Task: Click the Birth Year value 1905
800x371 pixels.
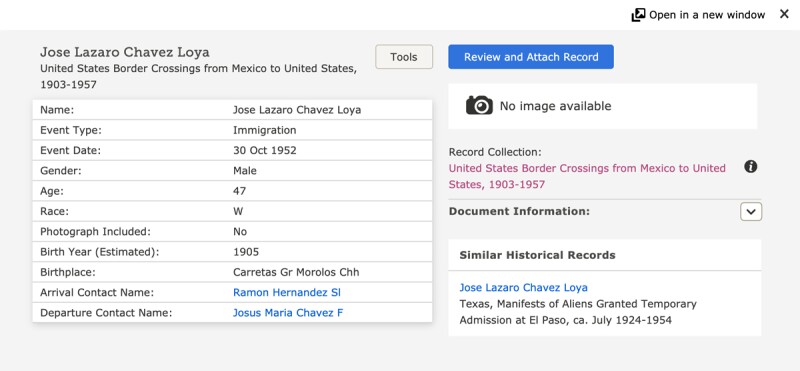Action: tap(246, 252)
